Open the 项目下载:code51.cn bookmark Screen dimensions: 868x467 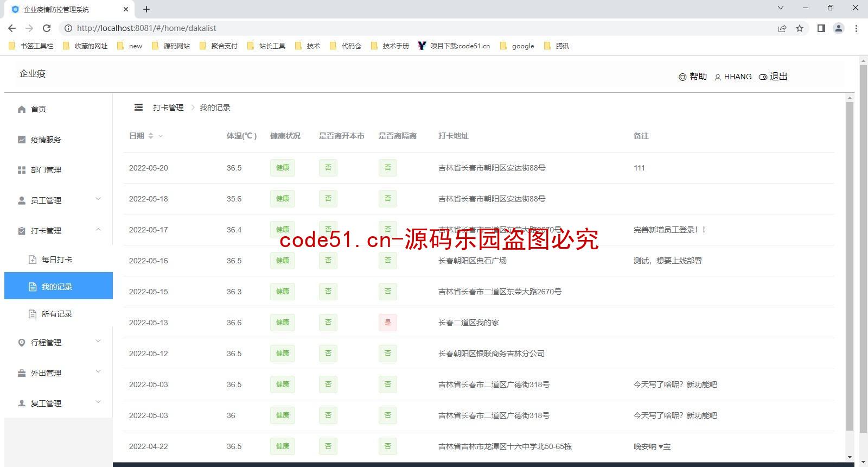point(454,46)
